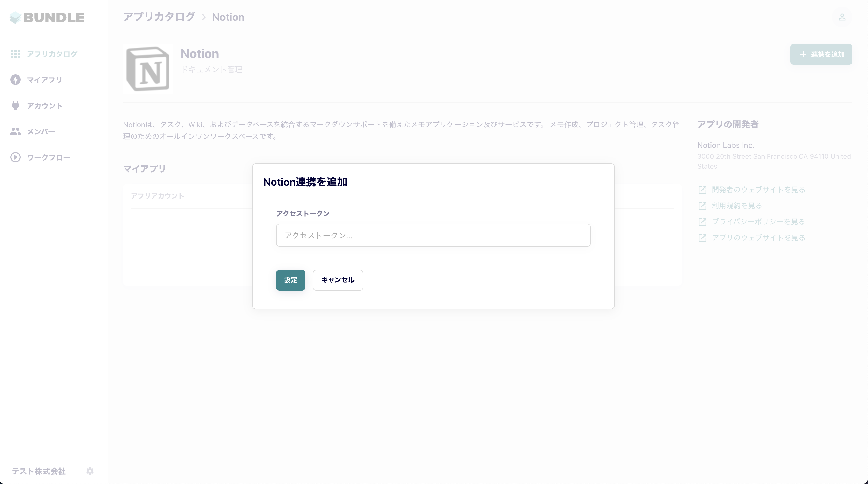Click external-link icon beside アプリのウェブサイトを見る

click(x=702, y=238)
